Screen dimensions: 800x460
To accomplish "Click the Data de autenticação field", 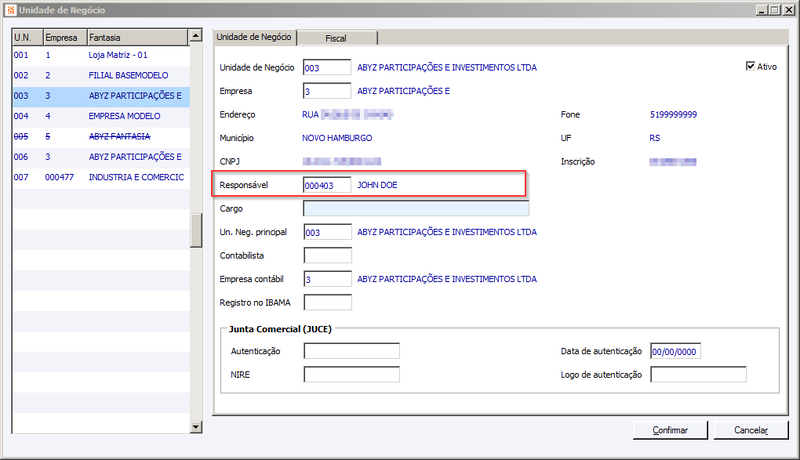I will pyautogui.click(x=675, y=351).
